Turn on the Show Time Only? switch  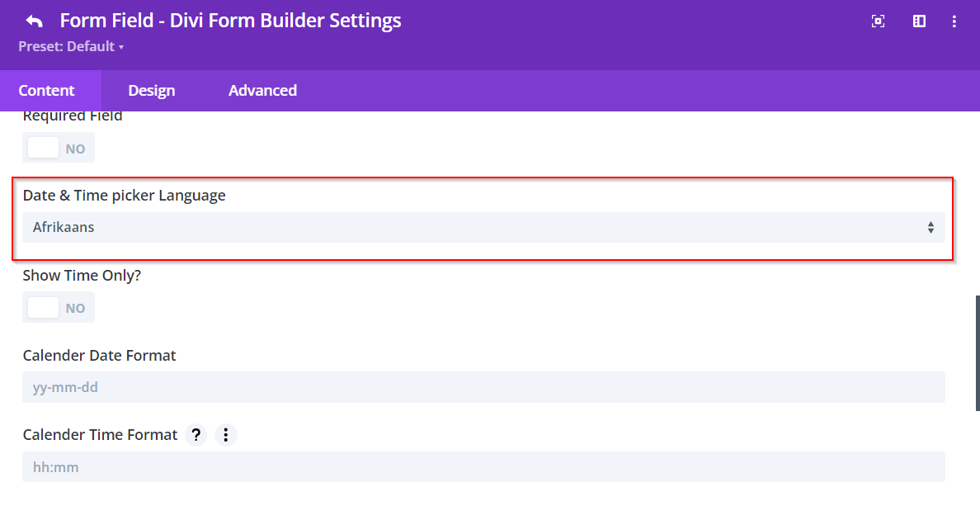click(58, 307)
